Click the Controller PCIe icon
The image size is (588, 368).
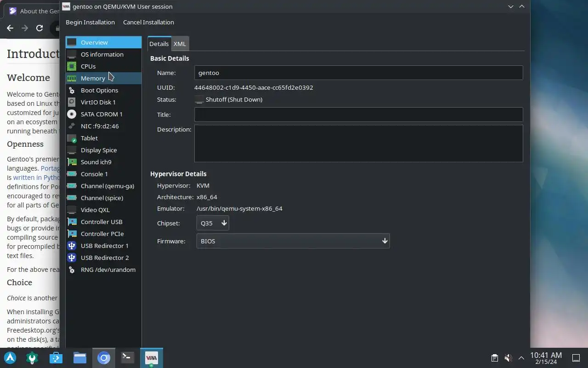click(x=72, y=234)
